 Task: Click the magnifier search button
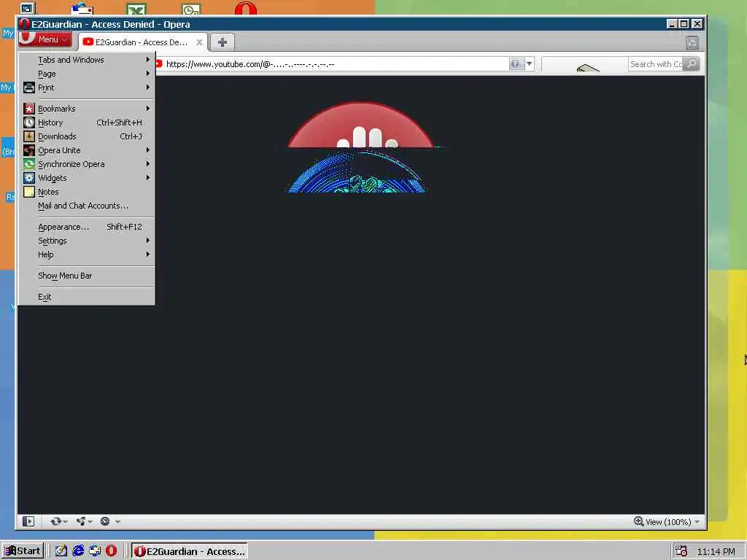(692, 64)
